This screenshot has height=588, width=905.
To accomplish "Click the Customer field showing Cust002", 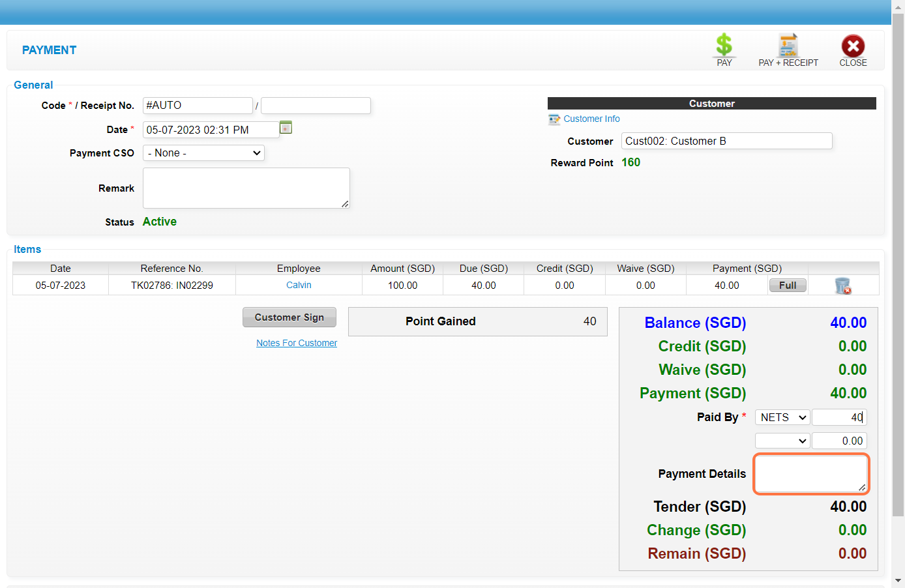I will (727, 141).
